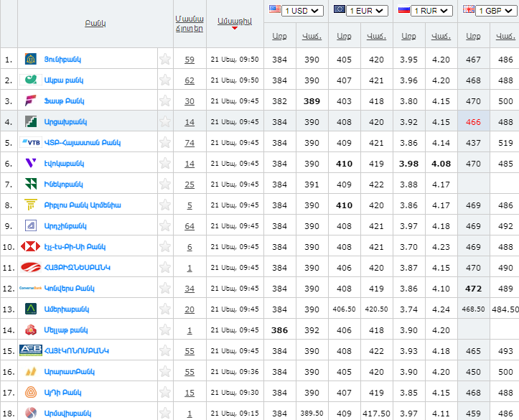This screenshot has width=519, height=420.
Task: Sort by the date column header
Action: pyautogui.click(x=234, y=21)
